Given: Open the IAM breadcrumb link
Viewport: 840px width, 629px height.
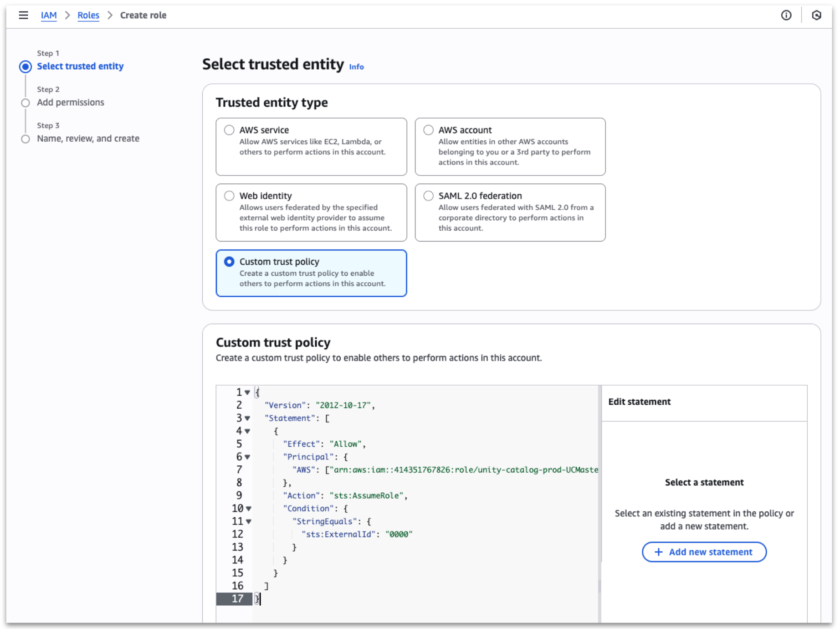Looking at the screenshot, I should click(x=48, y=15).
